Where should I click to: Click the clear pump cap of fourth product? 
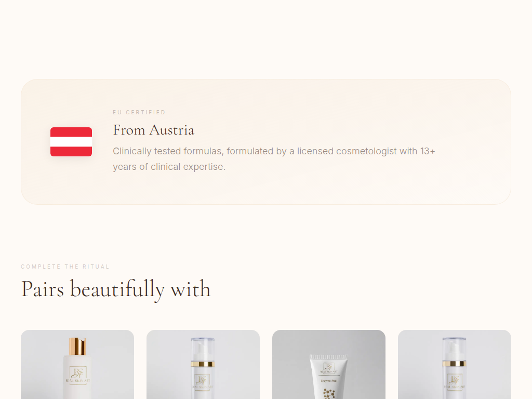(454, 349)
